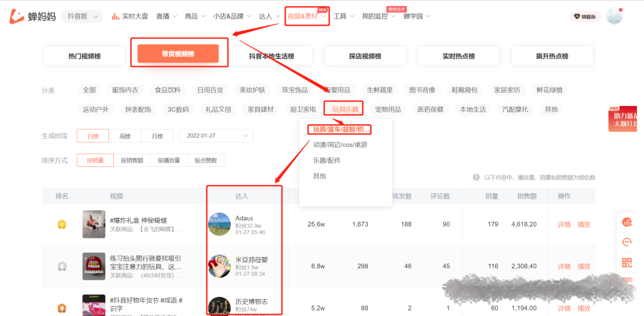Sort by 按播放量
Viewport: 644px width, 316px height.
pos(169,160)
